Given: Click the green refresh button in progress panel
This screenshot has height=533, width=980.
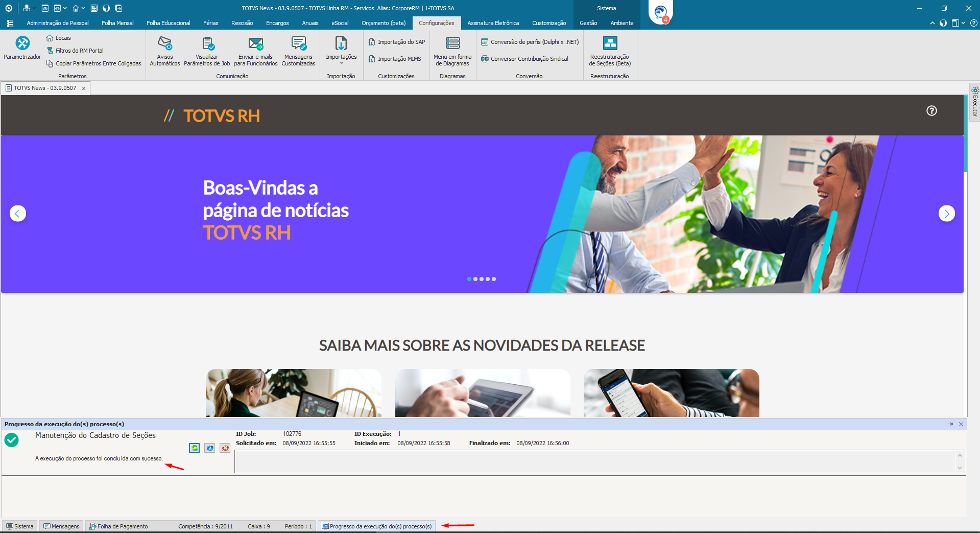Looking at the screenshot, I should point(195,448).
